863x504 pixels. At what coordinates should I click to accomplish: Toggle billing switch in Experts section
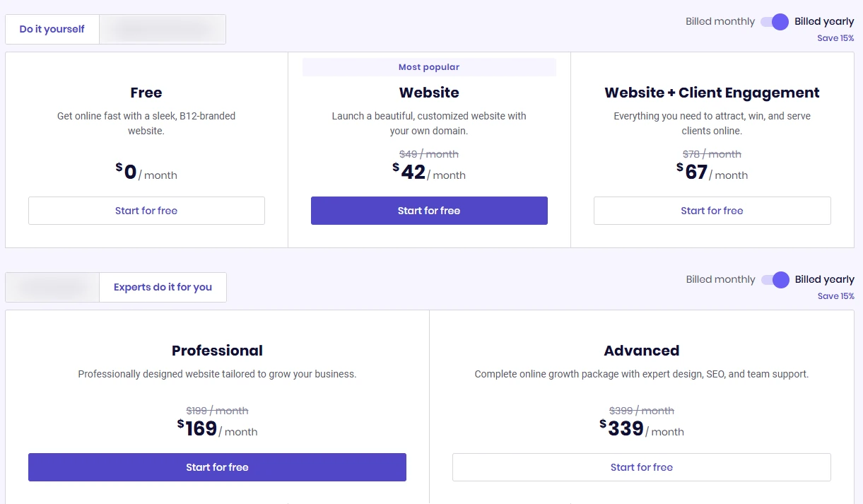pos(775,280)
